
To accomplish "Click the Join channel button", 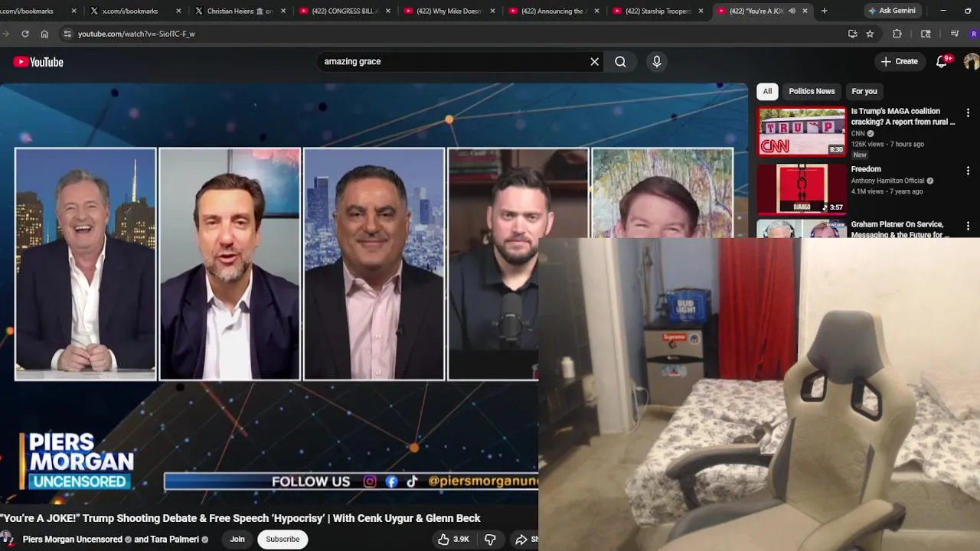I will click(x=237, y=540).
